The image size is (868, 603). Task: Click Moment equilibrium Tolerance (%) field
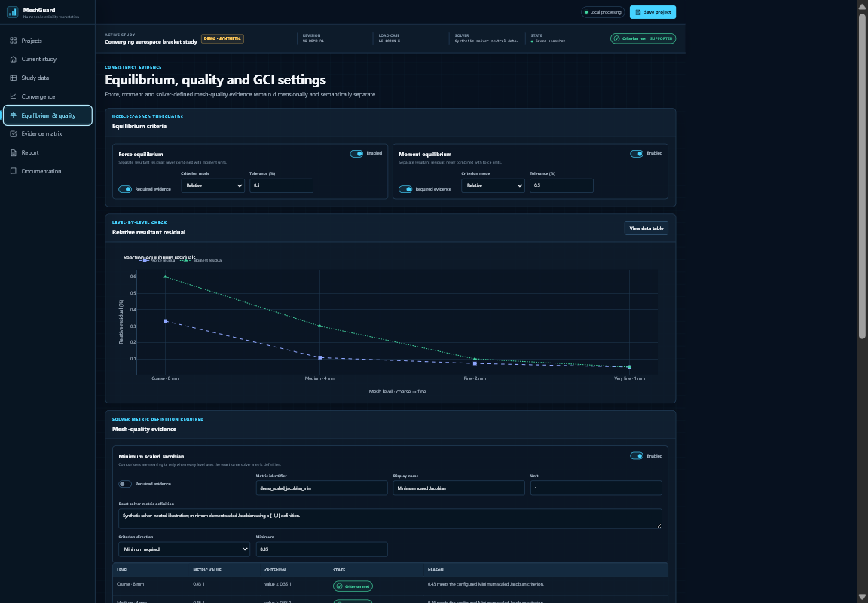click(x=561, y=185)
